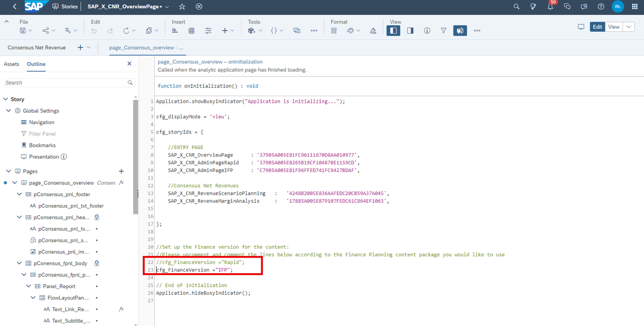Screen dimensions: 644x326
Task: Collapse the toolbar with the caret icon
Action: 6,21
